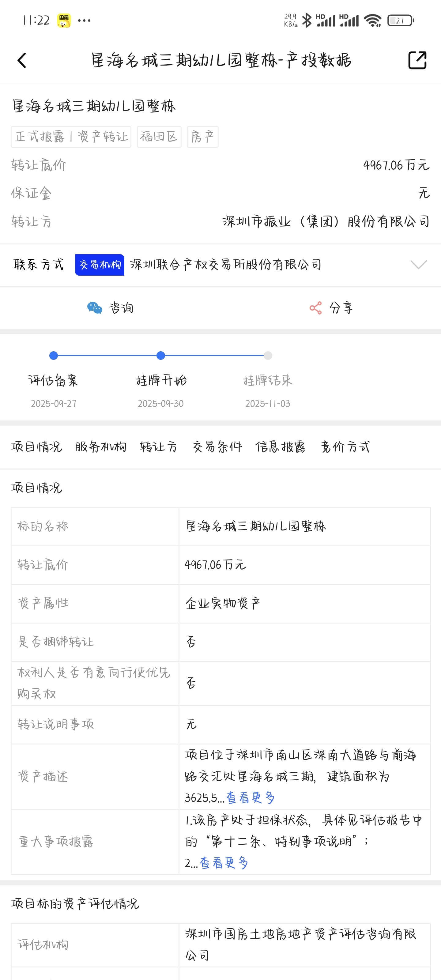Screen dimensions: 441x980
Task: Tap the 福田区 tag
Action: [159, 137]
